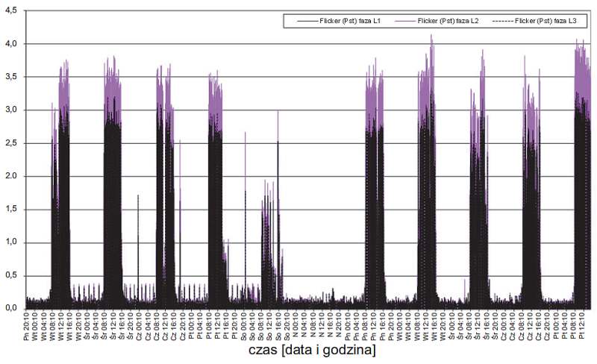The width and height of the screenshot is (597, 364).
Task: Click the 3,5 y-axis tick label
Action: [x=11, y=77]
